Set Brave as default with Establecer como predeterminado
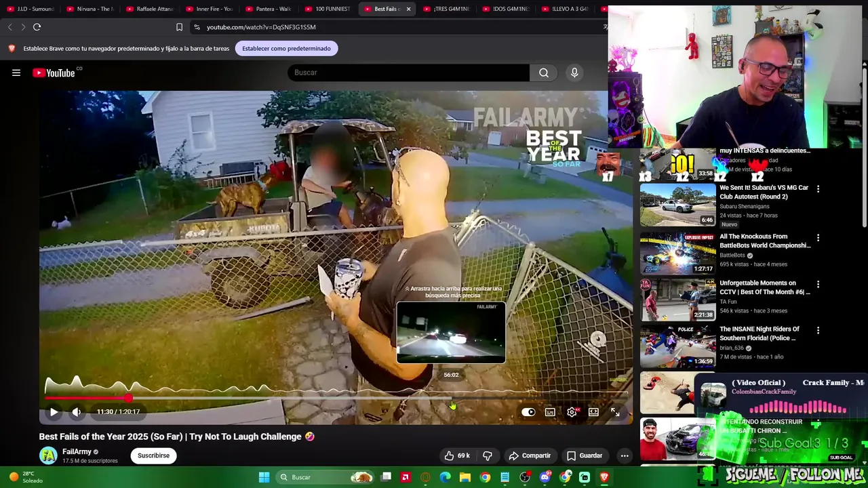 [286, 48]
